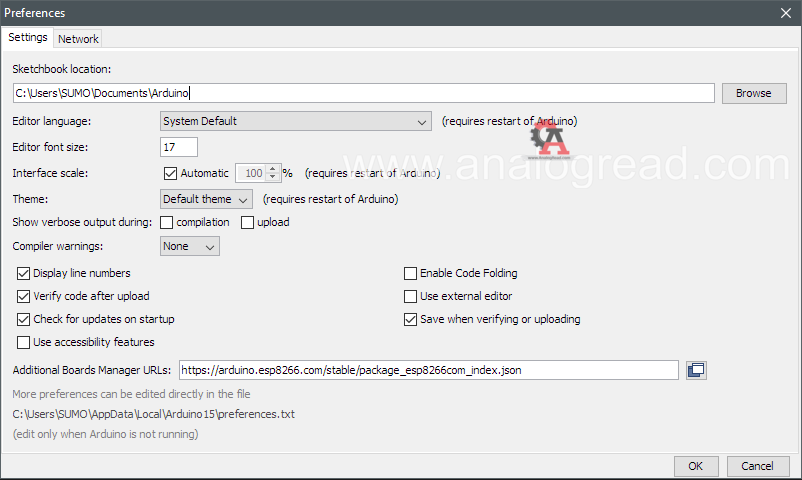Screen dimensions: 802x480
Task: Select the Settings tab
Action: point(28,37)
